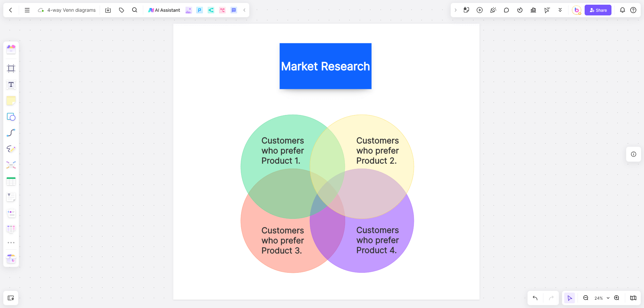Click the pink flowchart AI icon

(222, 10)
